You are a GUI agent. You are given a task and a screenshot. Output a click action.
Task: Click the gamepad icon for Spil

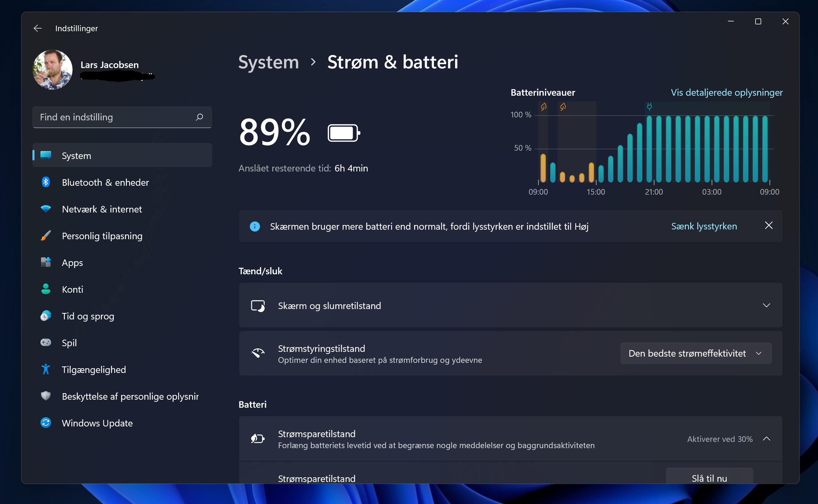click(x=46, y=342)
